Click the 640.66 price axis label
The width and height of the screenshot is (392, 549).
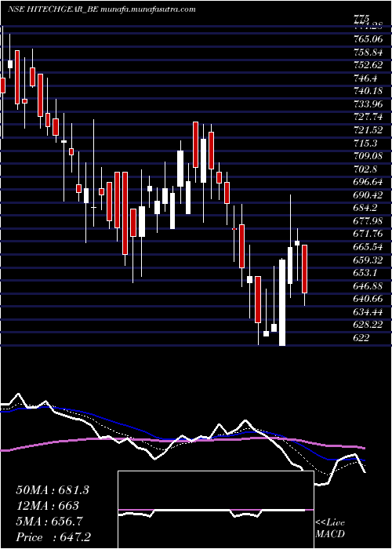click(368, 298)
